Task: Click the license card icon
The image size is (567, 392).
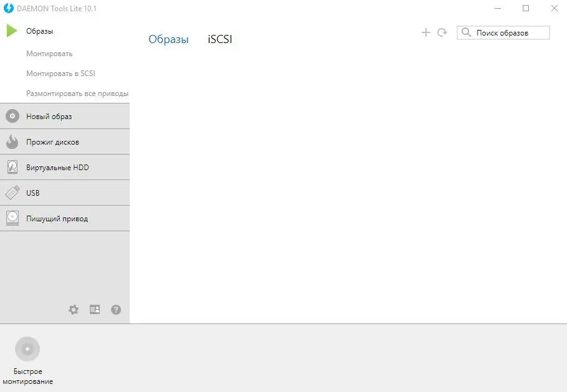Action: coord(95,310)
